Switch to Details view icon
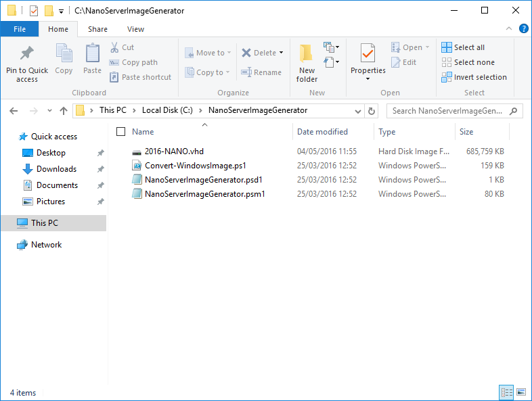The width and height of the screenshot is (532, 401). pyautogui.click(x=506, y=392)
